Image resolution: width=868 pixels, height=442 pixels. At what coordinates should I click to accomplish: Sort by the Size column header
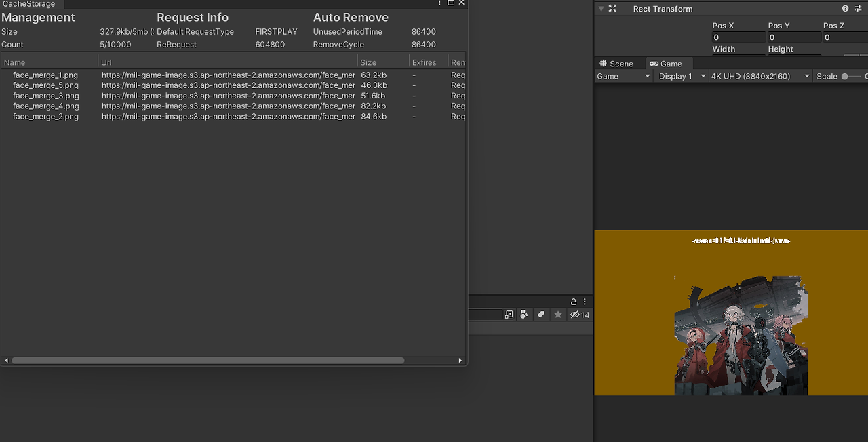[x=384, y=62]
